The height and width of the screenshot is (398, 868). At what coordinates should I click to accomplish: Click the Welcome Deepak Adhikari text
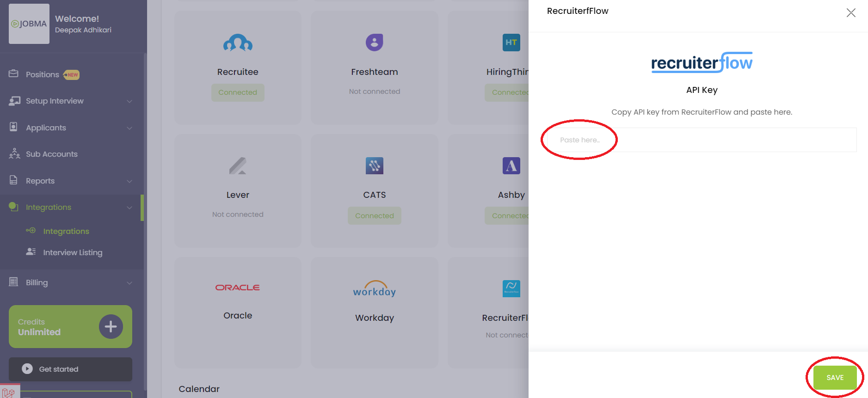click(83, 24)
